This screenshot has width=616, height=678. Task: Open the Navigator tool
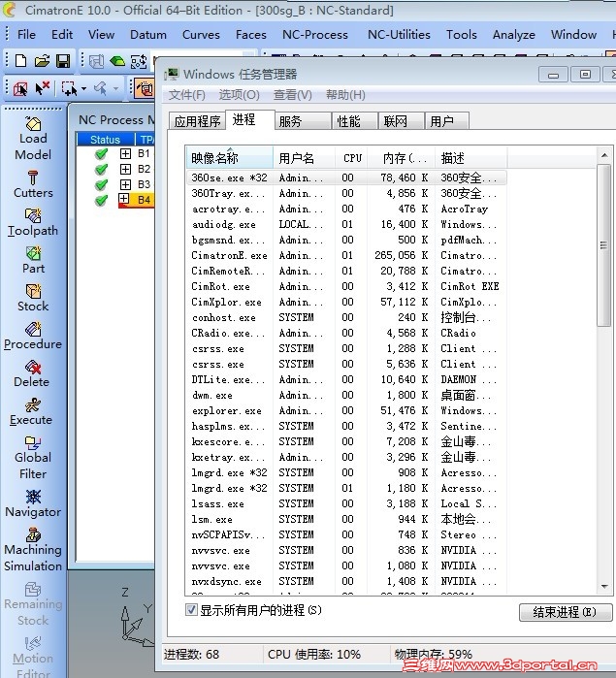(x=33, y=504)
